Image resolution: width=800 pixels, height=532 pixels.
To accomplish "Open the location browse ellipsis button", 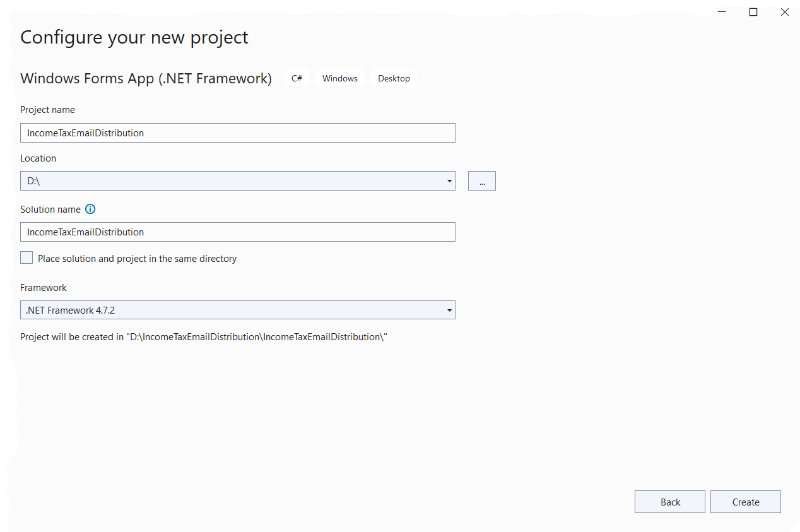I will pos(481,181).
